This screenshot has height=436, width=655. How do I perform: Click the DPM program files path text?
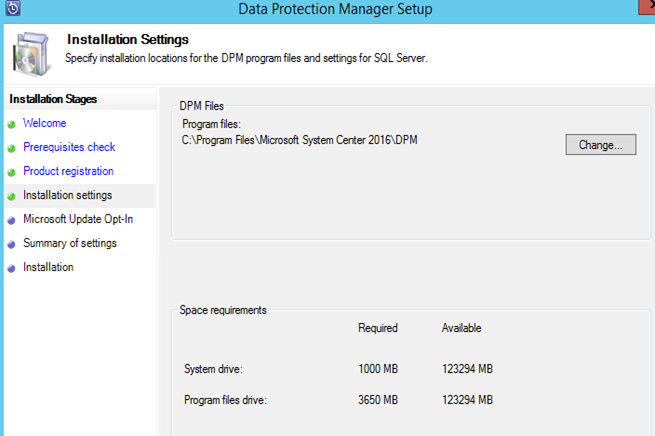pyautogui.click(x=299, y=140)
